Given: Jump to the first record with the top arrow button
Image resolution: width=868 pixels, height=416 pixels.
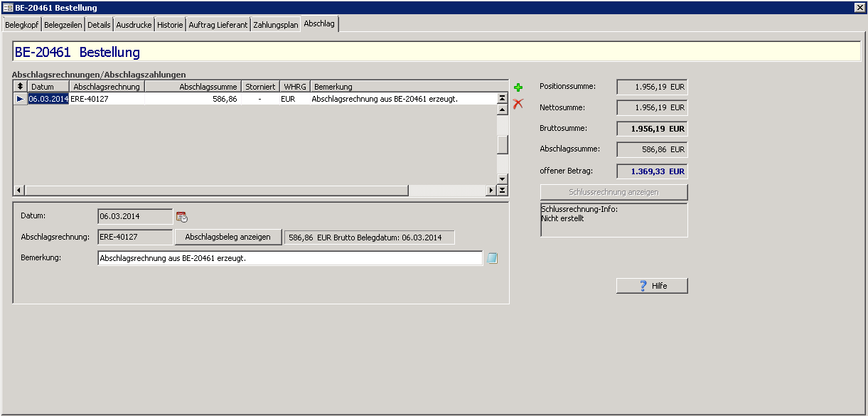Looking at the screenshot, I should (x=502, y=99).
